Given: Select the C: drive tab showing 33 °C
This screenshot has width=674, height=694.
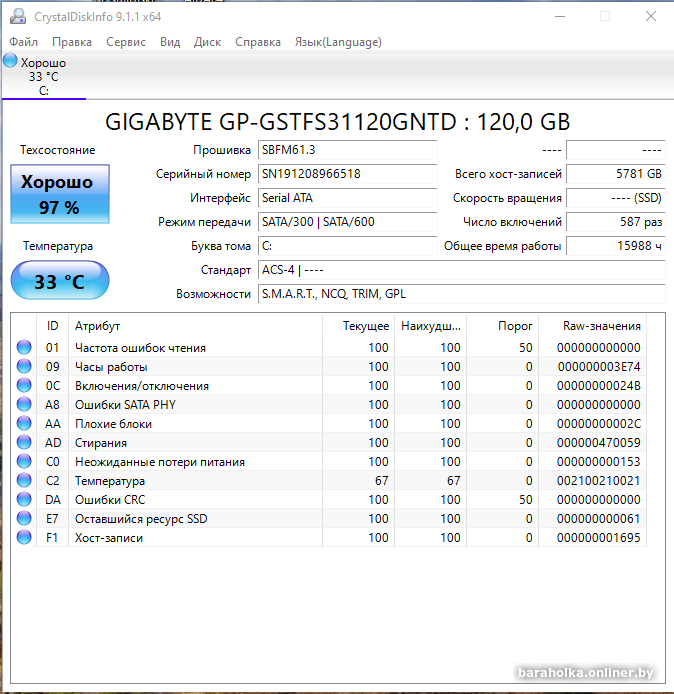Looking at the screenshot, I should point(43,76).
